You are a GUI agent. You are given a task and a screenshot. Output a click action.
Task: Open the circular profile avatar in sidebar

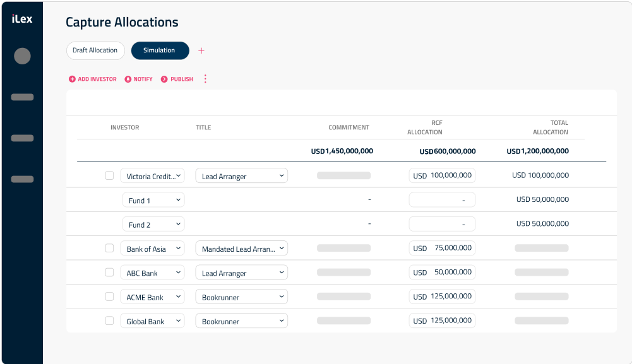[x=22, y=56]
